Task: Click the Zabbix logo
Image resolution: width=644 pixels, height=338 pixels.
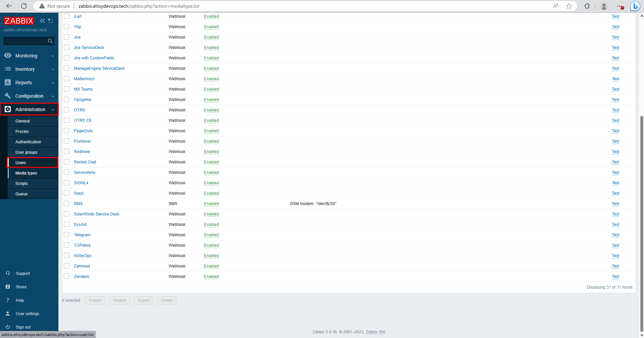Action: click(x=19, y=21)
